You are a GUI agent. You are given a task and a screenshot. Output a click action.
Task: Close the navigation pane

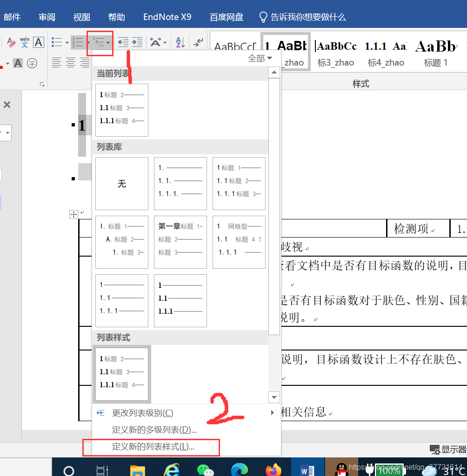tap(7, 105)
